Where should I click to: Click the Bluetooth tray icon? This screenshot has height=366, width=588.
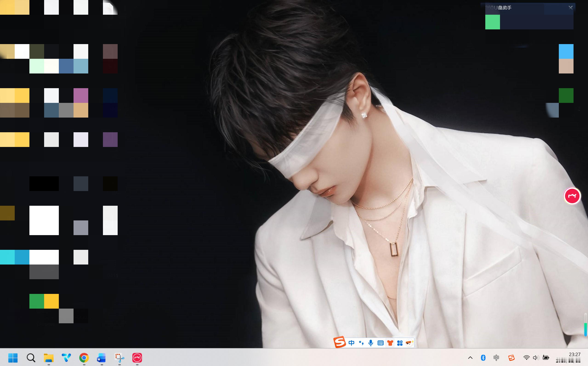click(483, 358)
